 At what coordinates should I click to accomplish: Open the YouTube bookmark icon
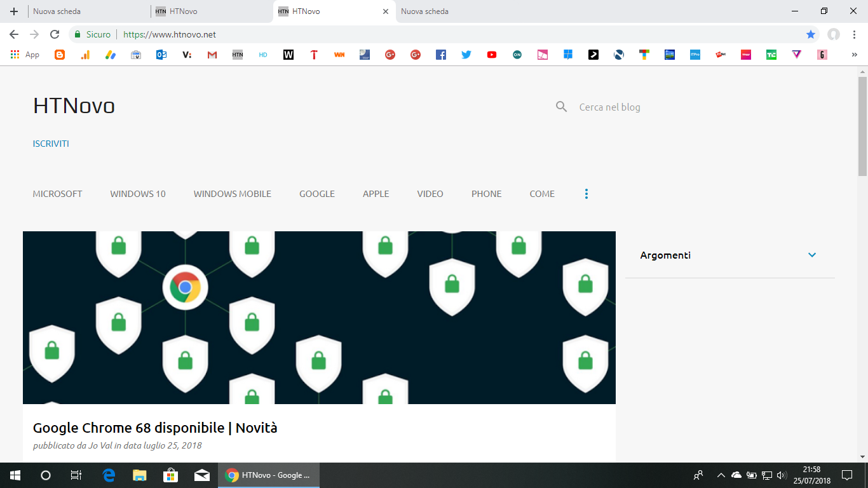click(x=492, y=55)
